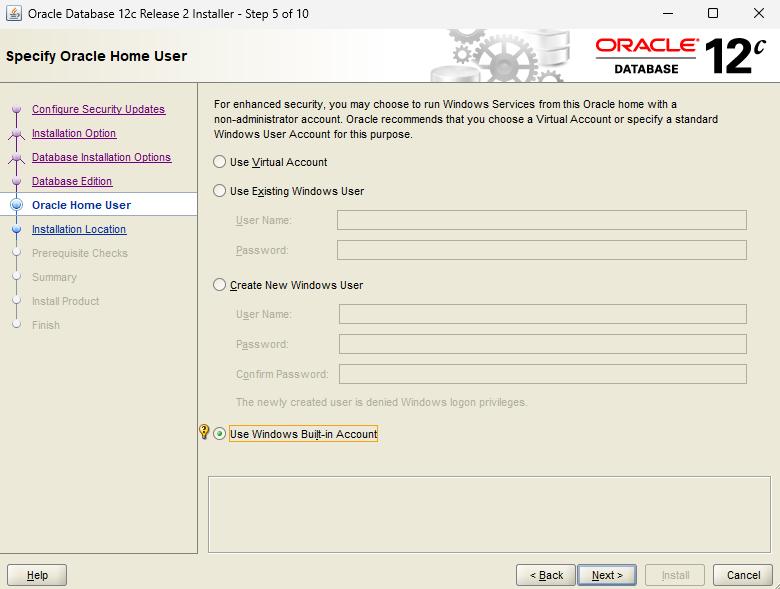Click existing user Password field
780x589 pixels.
pyautogui.click(x=542, y=250)
